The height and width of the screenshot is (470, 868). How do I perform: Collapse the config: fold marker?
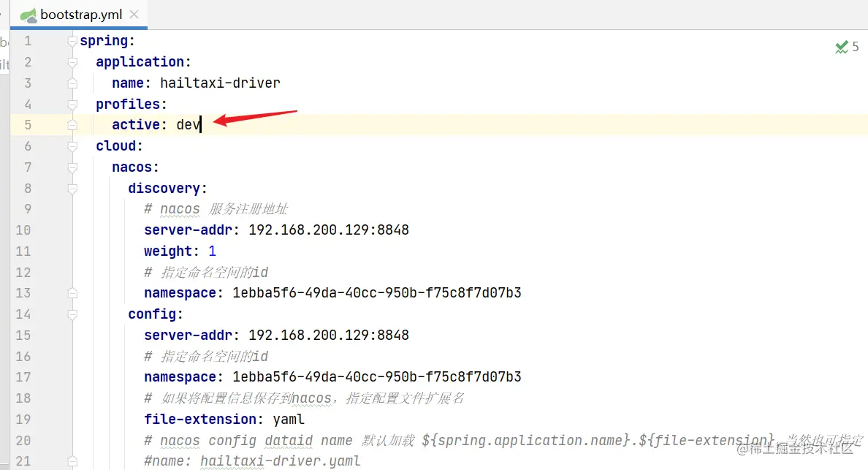pyautogui.click(x=72, y=314)
